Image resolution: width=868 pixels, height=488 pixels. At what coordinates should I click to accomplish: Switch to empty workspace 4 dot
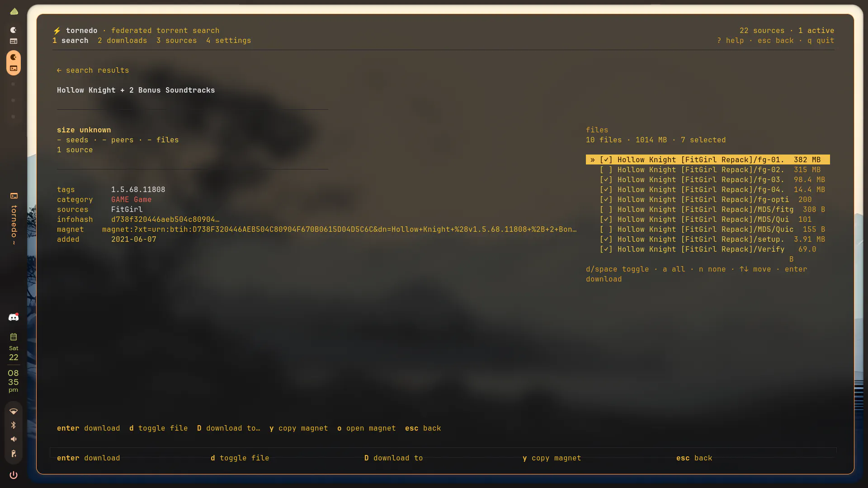pos(13,100)
